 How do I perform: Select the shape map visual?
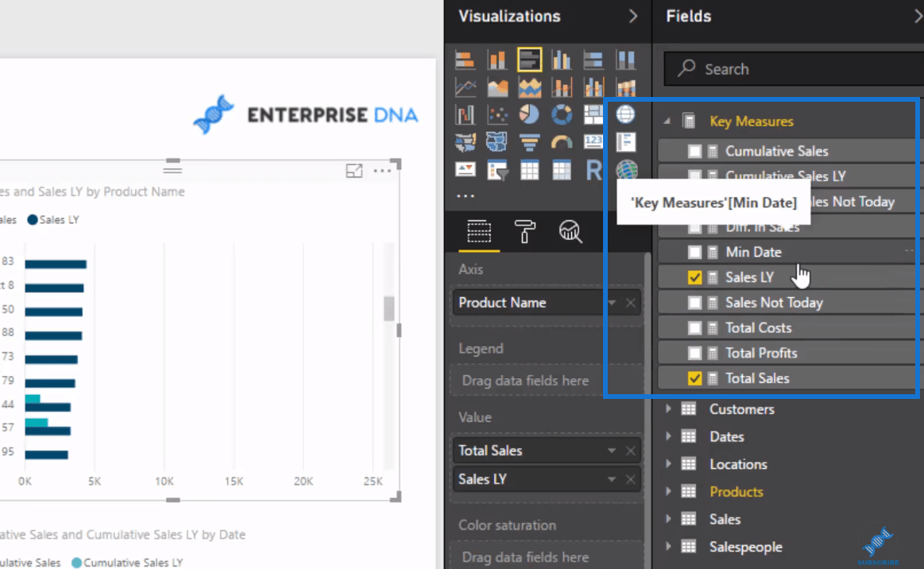click(497, 142)
